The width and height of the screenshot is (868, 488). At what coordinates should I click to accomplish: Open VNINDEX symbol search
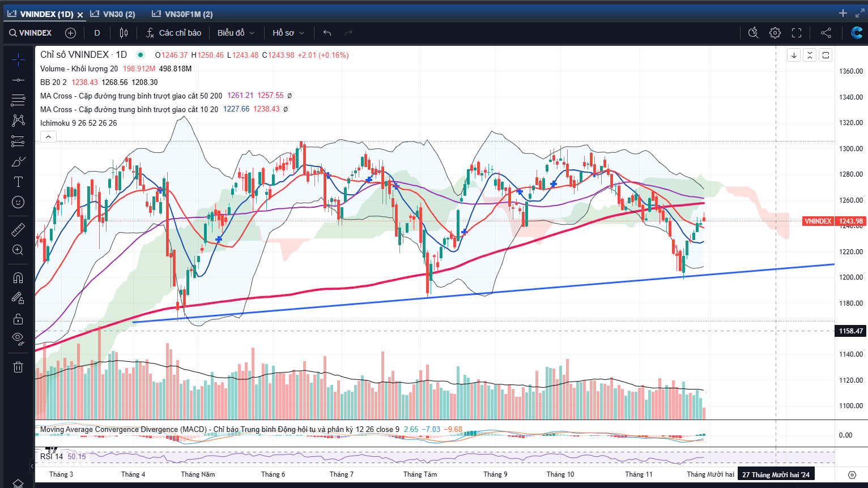(31, 33)
